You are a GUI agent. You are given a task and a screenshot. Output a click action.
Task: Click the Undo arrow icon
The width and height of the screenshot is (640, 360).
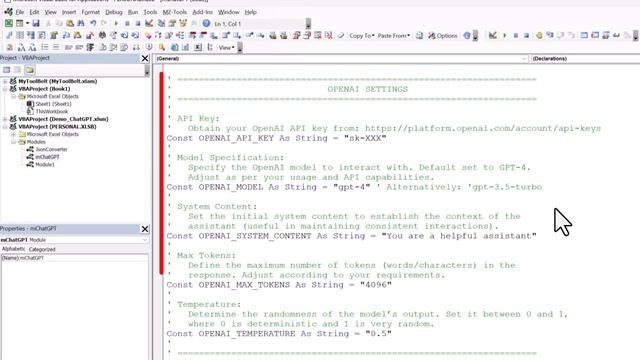click(93, 23)
